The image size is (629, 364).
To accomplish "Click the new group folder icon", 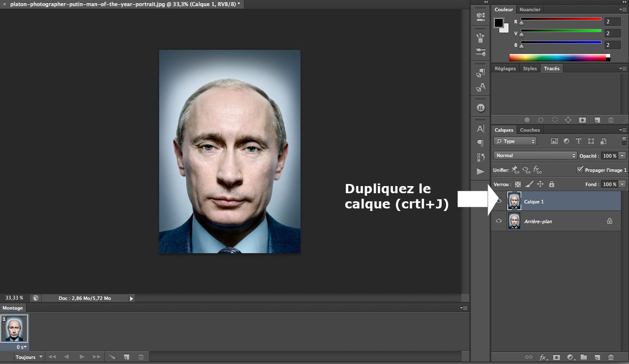I will point(584,357).
